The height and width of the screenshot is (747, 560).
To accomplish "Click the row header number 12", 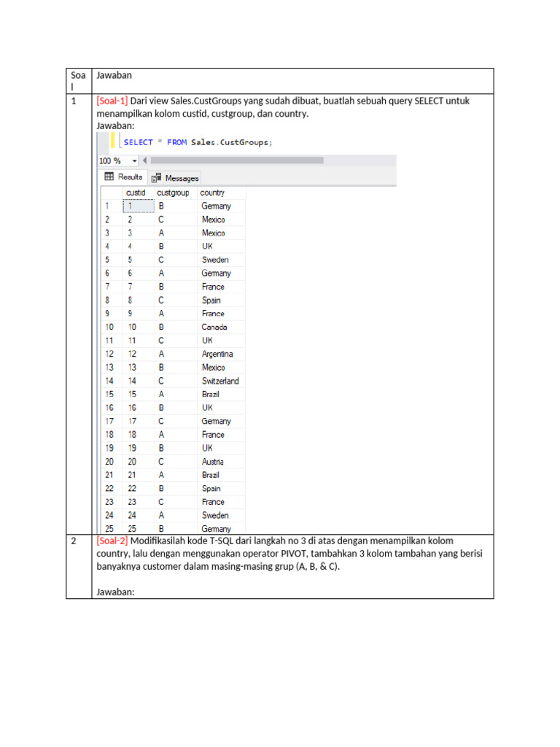I will pyautogui.click(x=109, y=354).
